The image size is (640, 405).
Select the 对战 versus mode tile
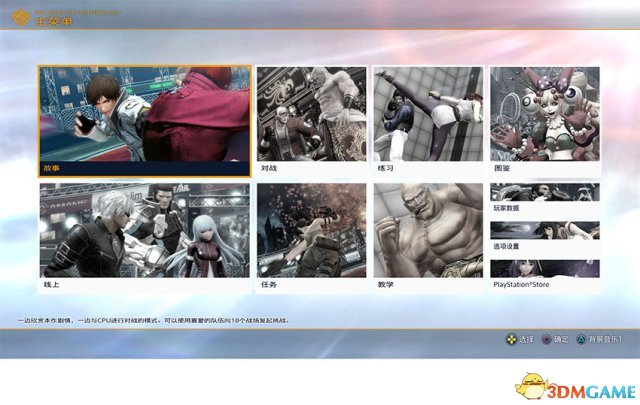[x=311, y=121]
